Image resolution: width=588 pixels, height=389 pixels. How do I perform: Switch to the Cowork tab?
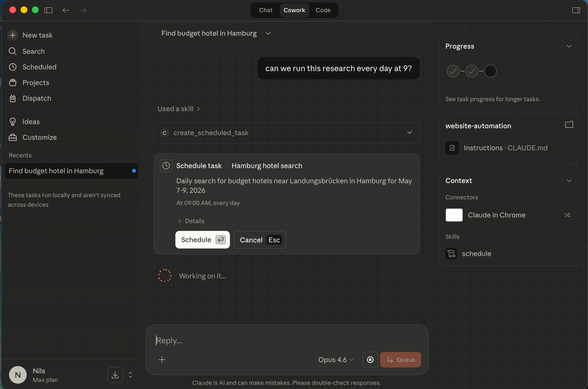point(294,10)
